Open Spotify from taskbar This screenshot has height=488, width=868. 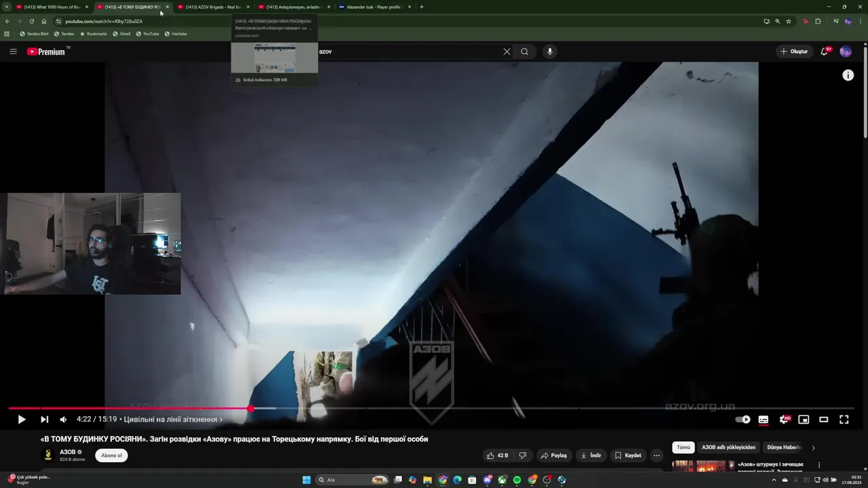(517, 480)
